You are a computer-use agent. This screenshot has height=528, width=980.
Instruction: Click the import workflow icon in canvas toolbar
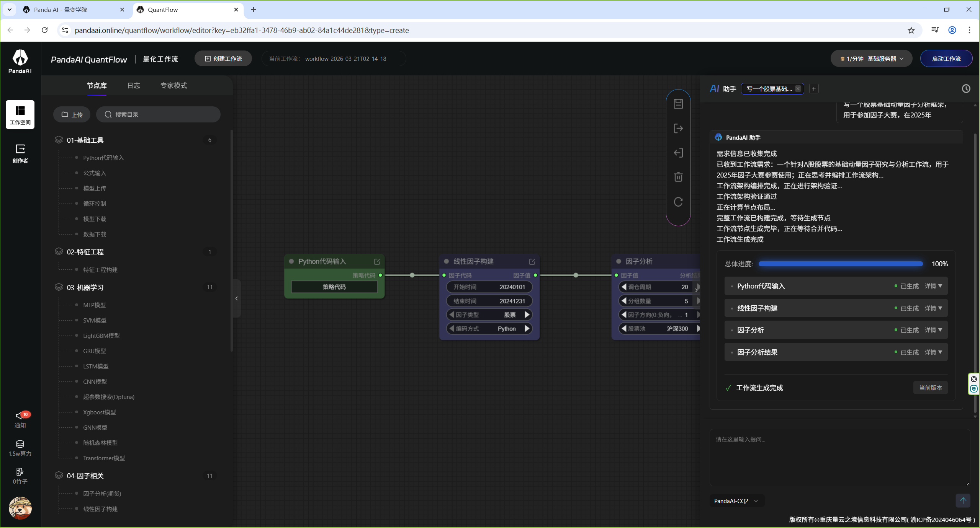[678, 153]
